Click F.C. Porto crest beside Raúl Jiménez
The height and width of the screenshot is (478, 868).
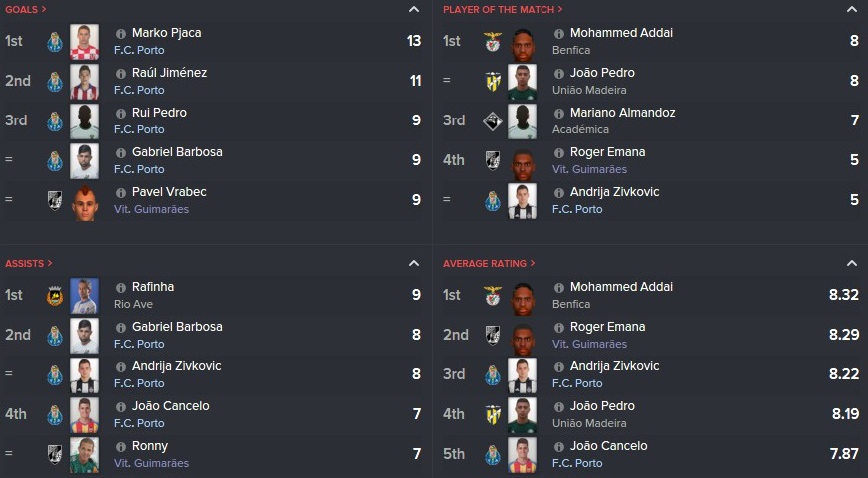pos(54,82)
